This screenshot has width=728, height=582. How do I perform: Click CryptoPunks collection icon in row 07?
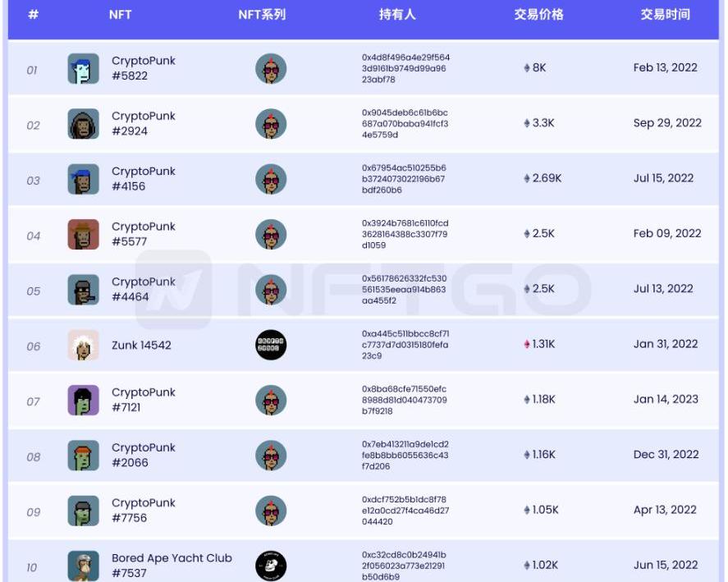pos(271,401)
